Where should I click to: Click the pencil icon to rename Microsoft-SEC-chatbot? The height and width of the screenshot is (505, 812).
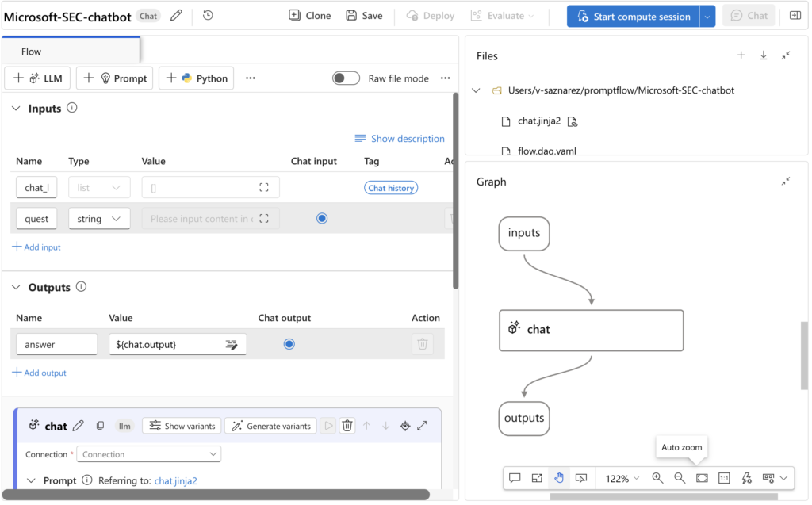coord(176,15)
